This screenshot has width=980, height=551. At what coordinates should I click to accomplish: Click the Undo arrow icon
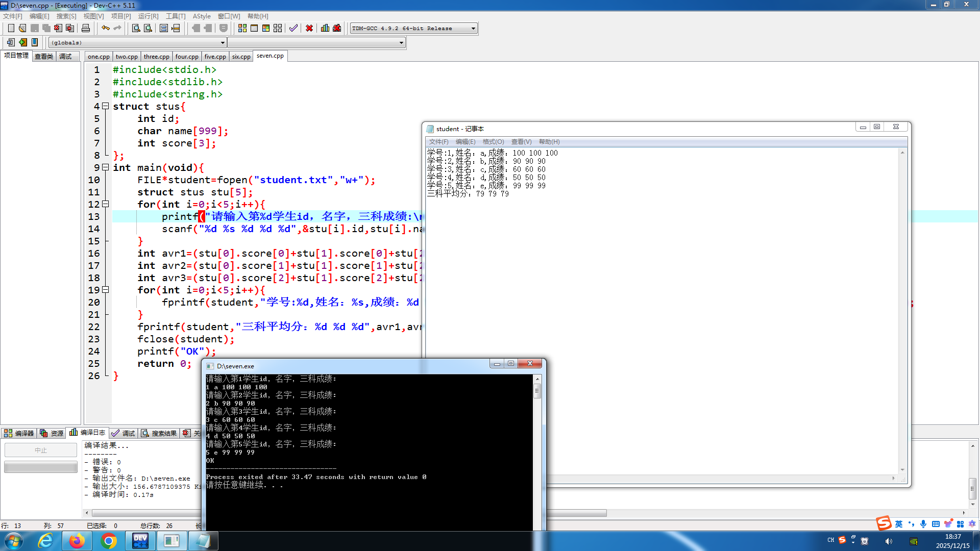coord(106,28)
